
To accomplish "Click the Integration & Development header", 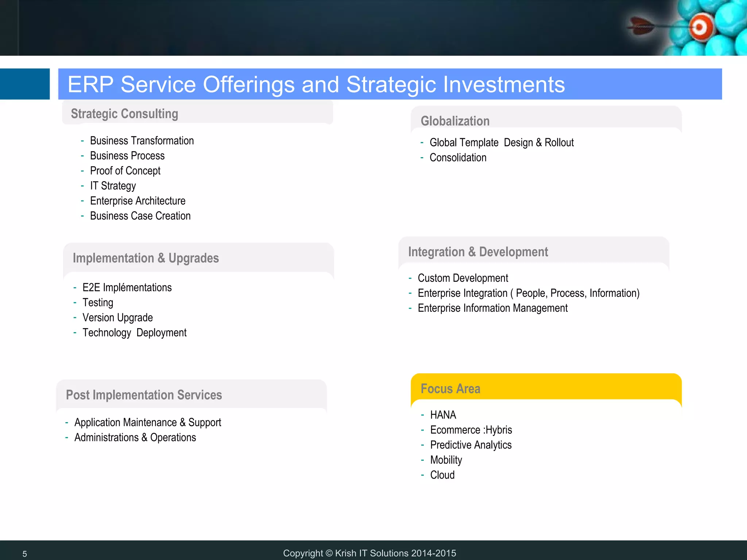I will click(x=478, y=252).
